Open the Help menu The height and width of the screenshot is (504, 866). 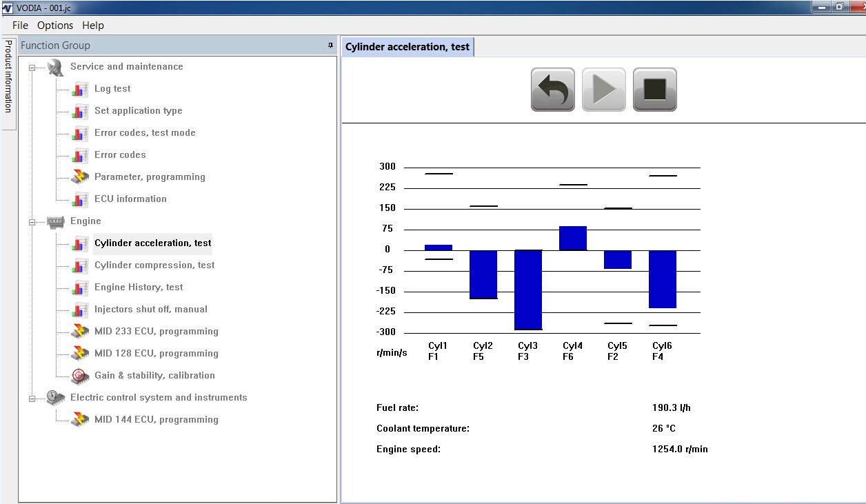[93, 26]
